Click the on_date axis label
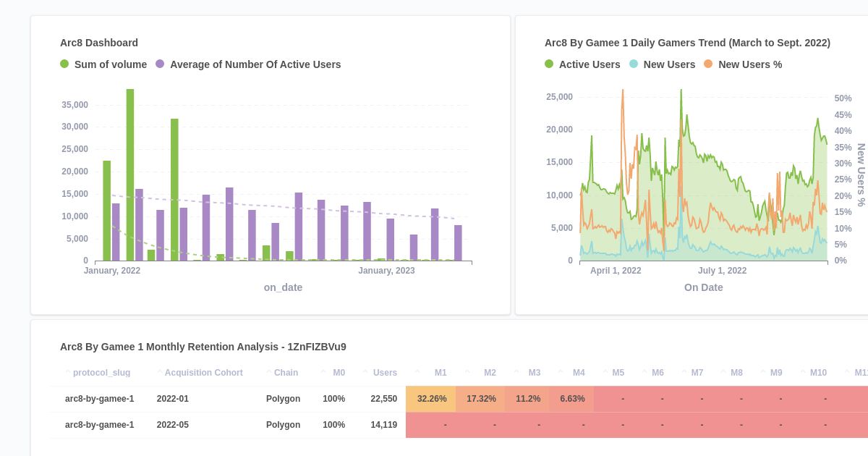Image resolution: width=868 pixels, height=456 pixels. tap(283, 287)
